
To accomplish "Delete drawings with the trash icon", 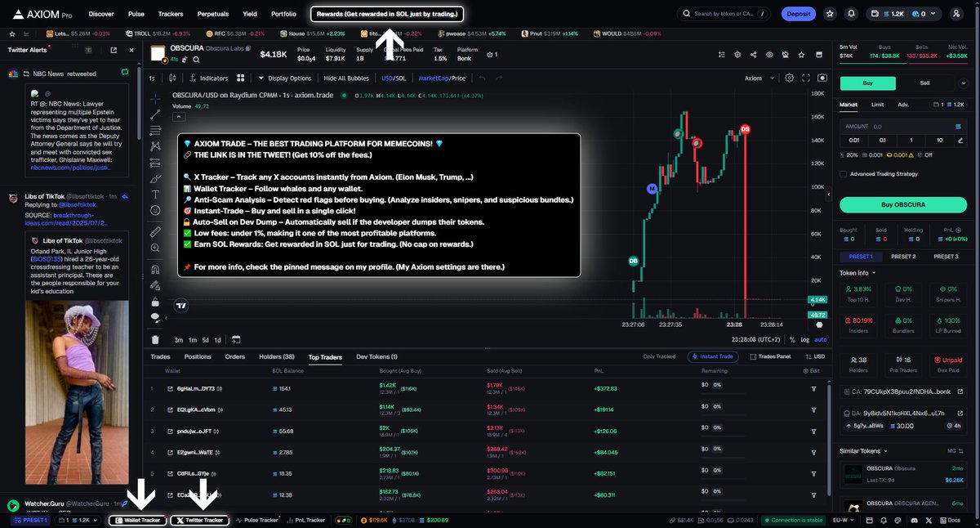I will 155,339.
